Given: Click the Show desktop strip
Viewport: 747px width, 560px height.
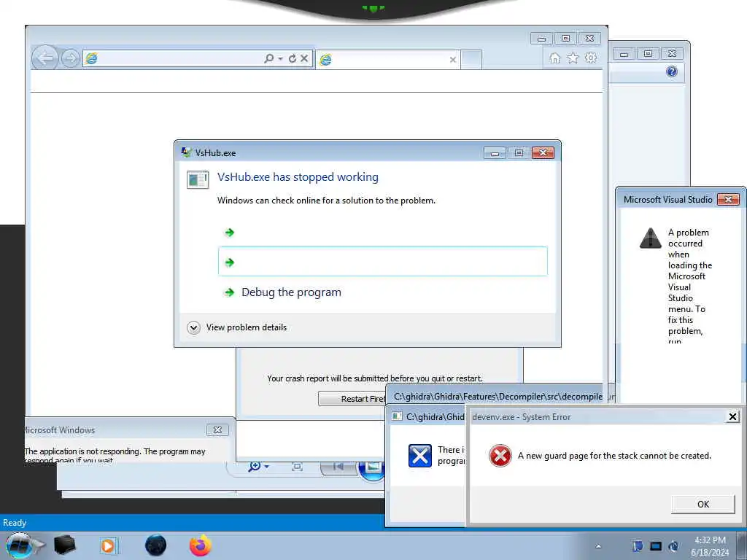Looking at the screenshot, I should (741, 545).
